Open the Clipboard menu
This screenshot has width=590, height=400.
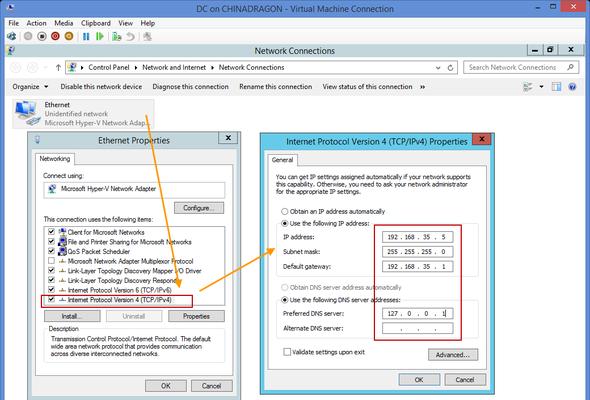[x=96, y=23]
